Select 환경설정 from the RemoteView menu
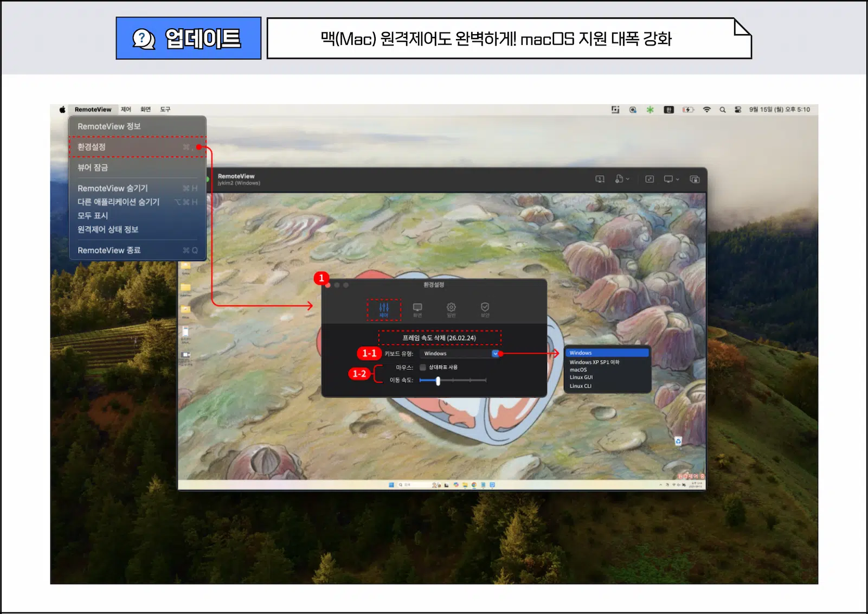Viewport: 868px width, 614px height. 92,147
